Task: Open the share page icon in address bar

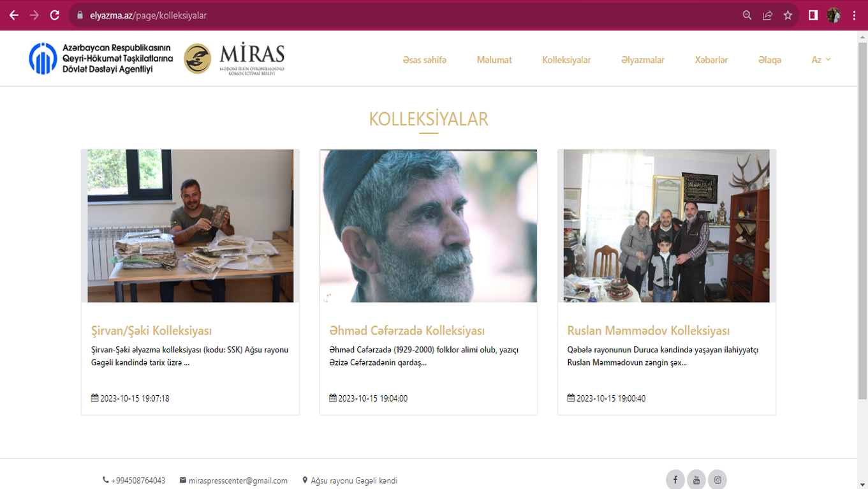Action: coord(768,15)
